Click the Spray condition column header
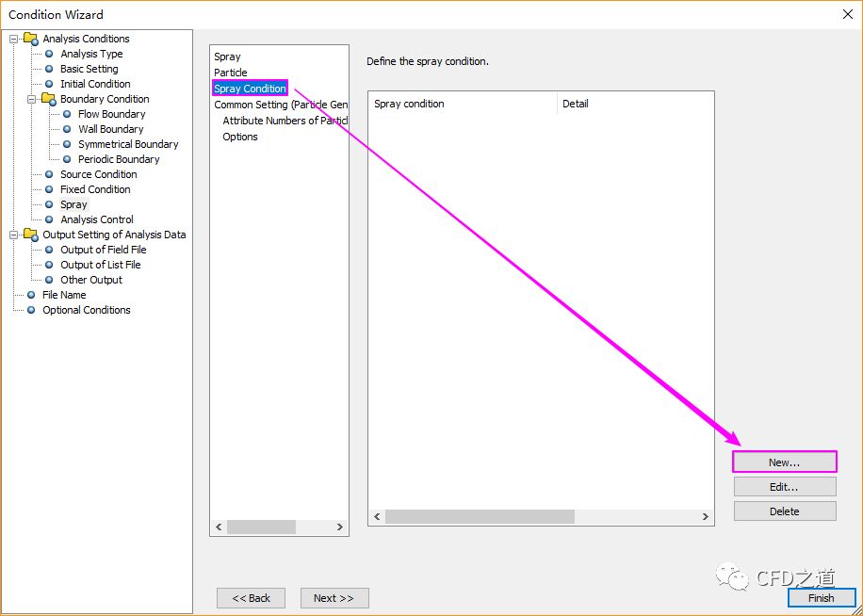Viewport: 863px width, 616px height. (x=463, y=104)
